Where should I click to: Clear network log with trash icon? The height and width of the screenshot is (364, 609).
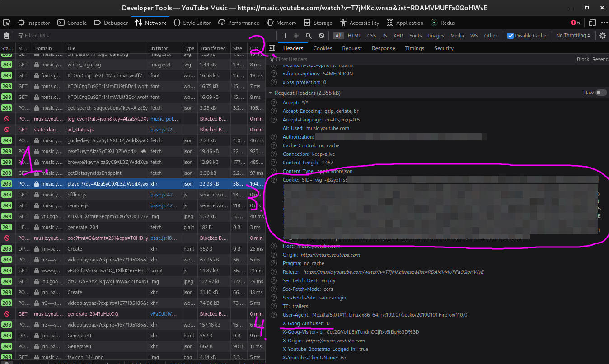coord(6,36)
